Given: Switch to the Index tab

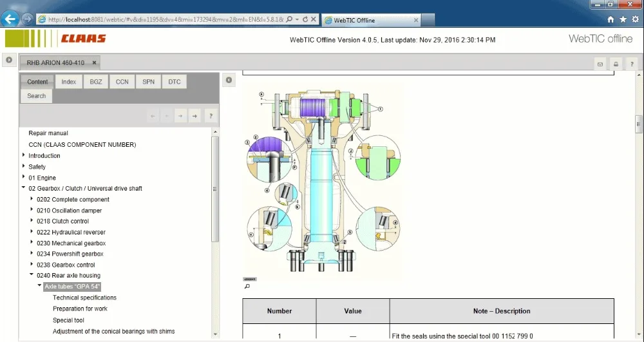Looking at the screenshot, I should coord(69,82).
